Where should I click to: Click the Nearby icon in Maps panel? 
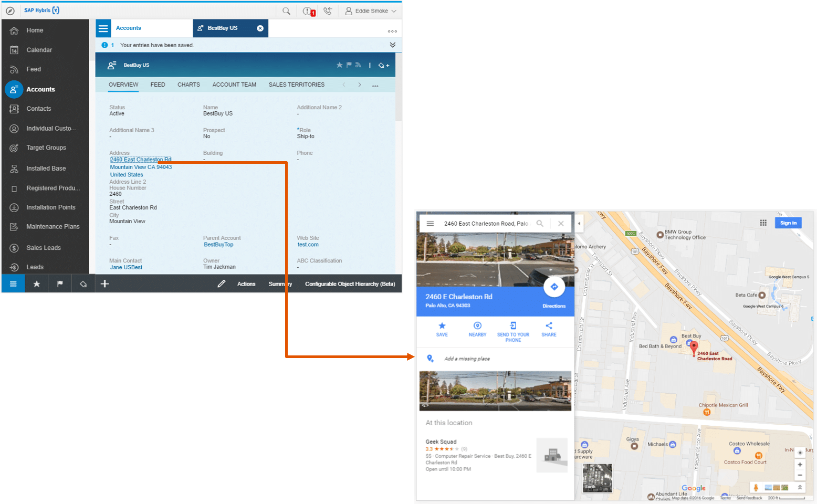(477, 326)
